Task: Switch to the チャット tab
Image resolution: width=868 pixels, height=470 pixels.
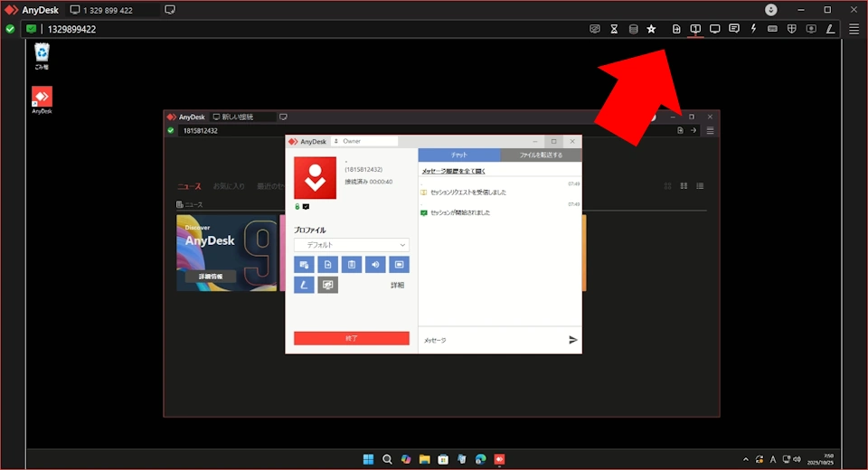Action: (x=459, y=155)
